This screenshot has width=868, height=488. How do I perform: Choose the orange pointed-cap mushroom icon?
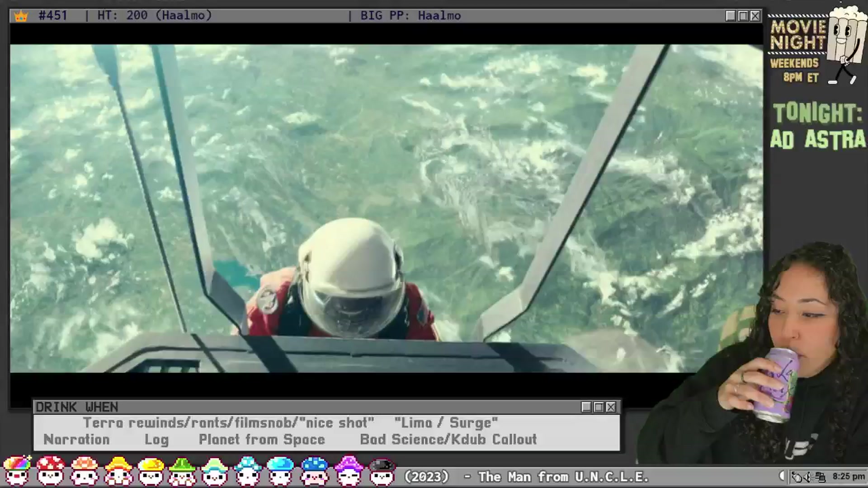coord(118,470)
